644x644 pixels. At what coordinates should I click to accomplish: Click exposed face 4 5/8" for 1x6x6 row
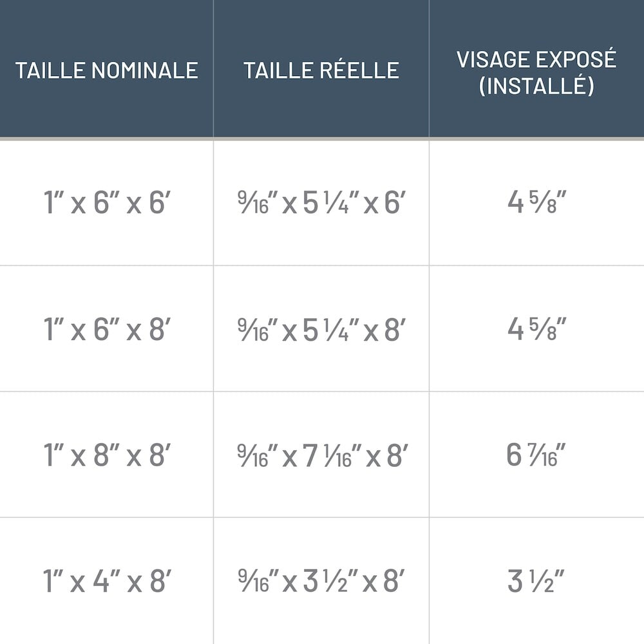536,204
